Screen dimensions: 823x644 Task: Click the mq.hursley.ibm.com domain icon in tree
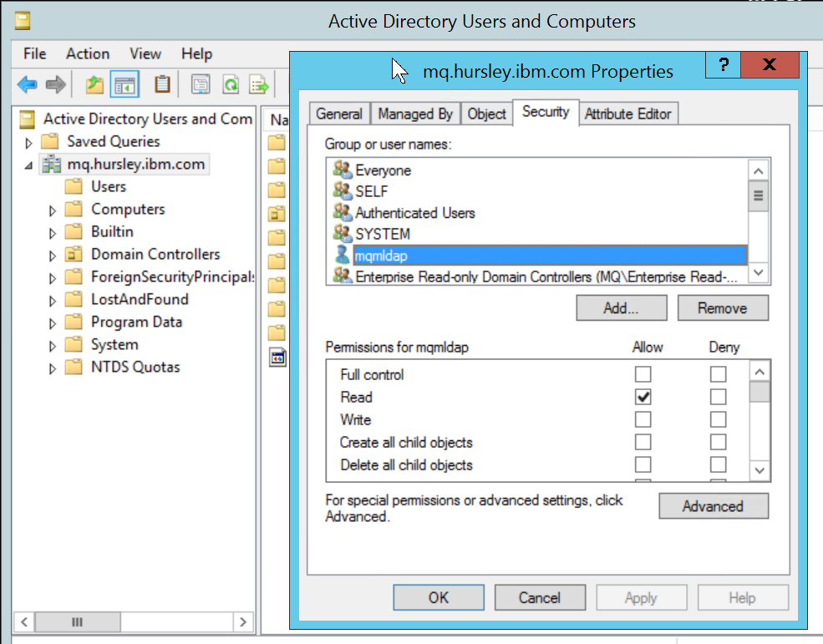[x=52, y=164]
